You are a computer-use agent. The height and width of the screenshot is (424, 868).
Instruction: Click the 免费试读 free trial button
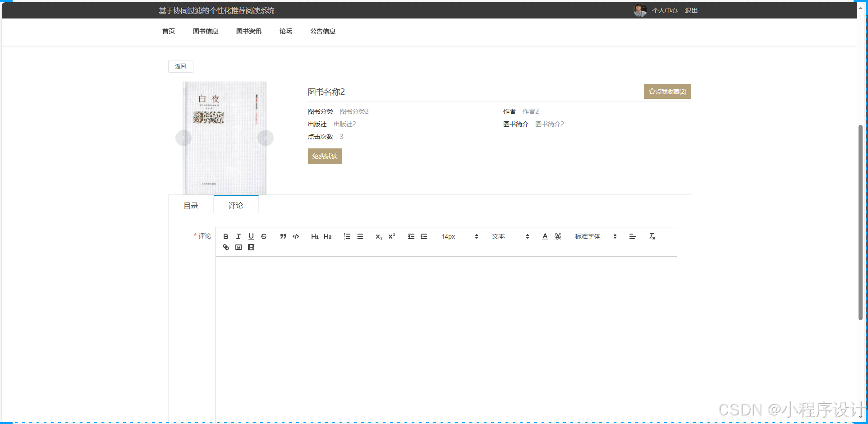pos(325,156)
